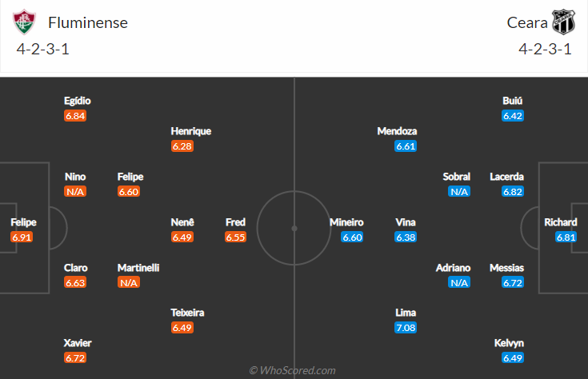Select Martinelli's N/A rating badge

tap(129, 282)
